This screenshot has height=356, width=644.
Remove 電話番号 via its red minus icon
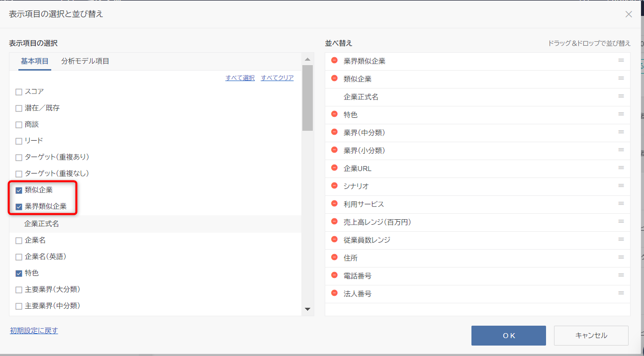[334, 275]
